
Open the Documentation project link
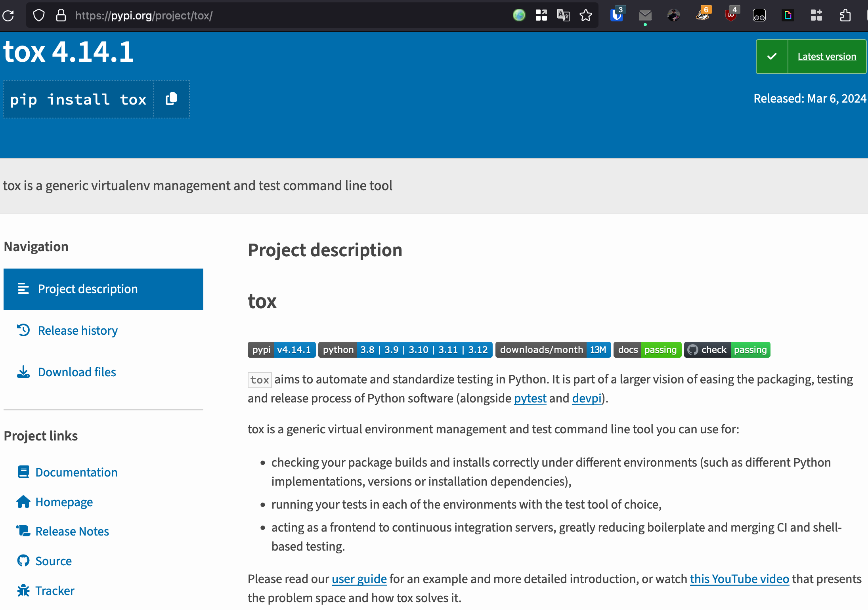coord(76,472)
